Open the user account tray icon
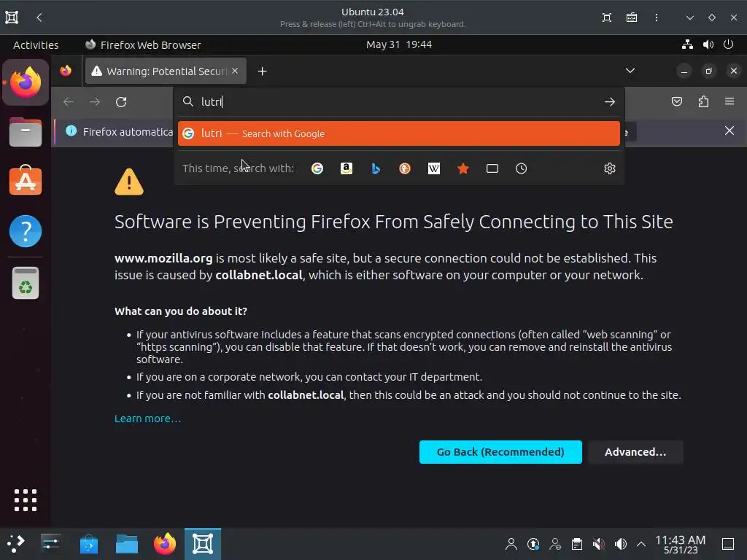747x560 pixels. [x=511, y=544]
